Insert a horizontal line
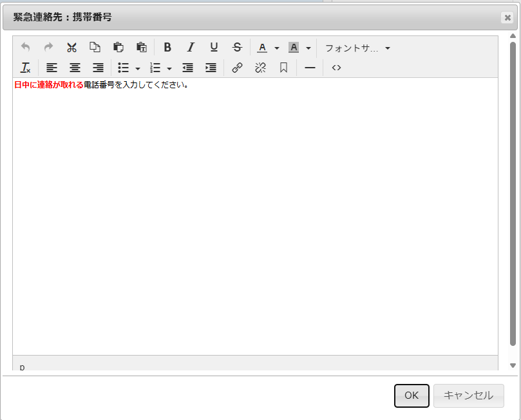Screen dimensions: 521x420 point(310,68)
